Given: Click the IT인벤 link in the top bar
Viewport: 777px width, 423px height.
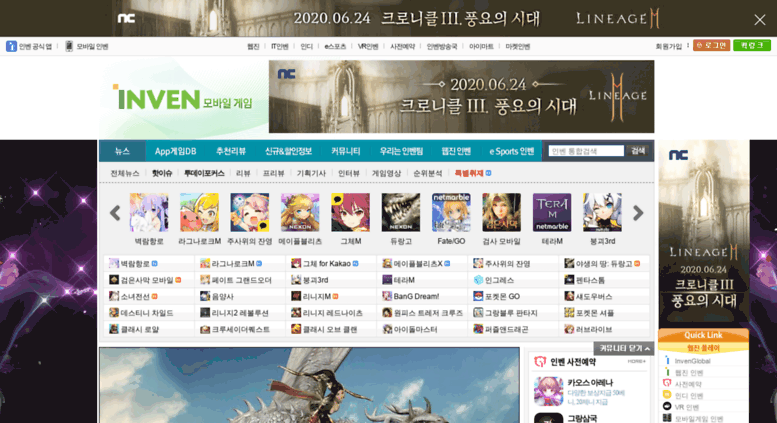Looking at the screenshot, I should point(280,46).
